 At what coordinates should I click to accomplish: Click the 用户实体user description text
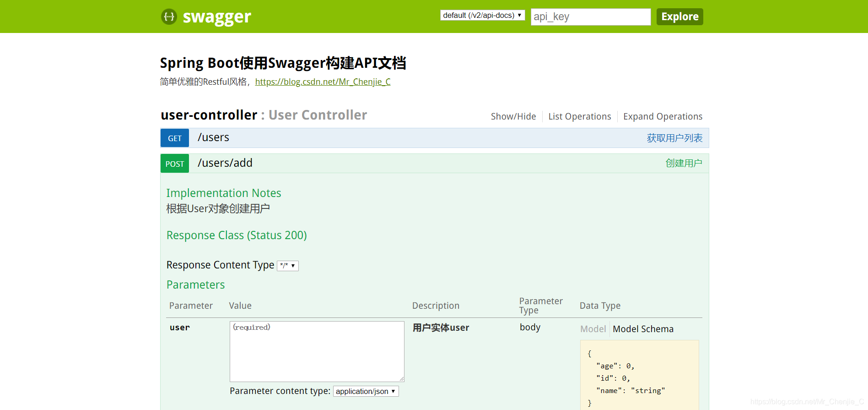click(x=441, y=328)
